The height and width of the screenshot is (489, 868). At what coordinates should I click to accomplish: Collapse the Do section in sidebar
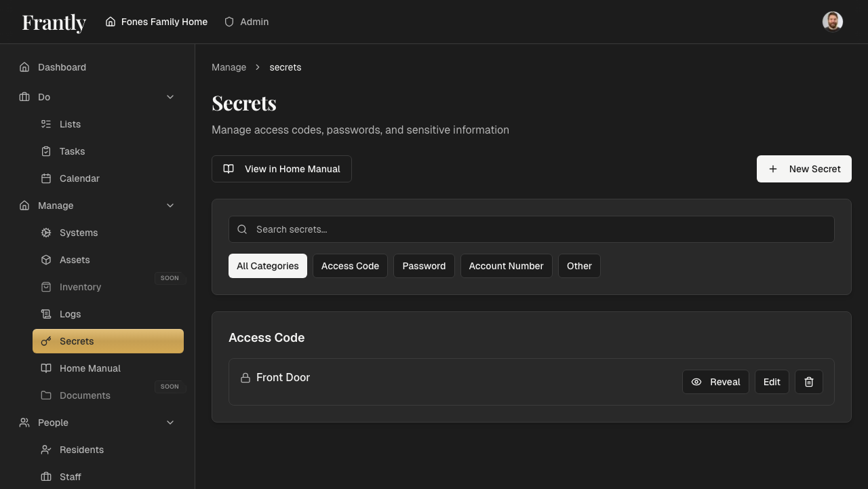pyautogui.click(x=170, y=97)
